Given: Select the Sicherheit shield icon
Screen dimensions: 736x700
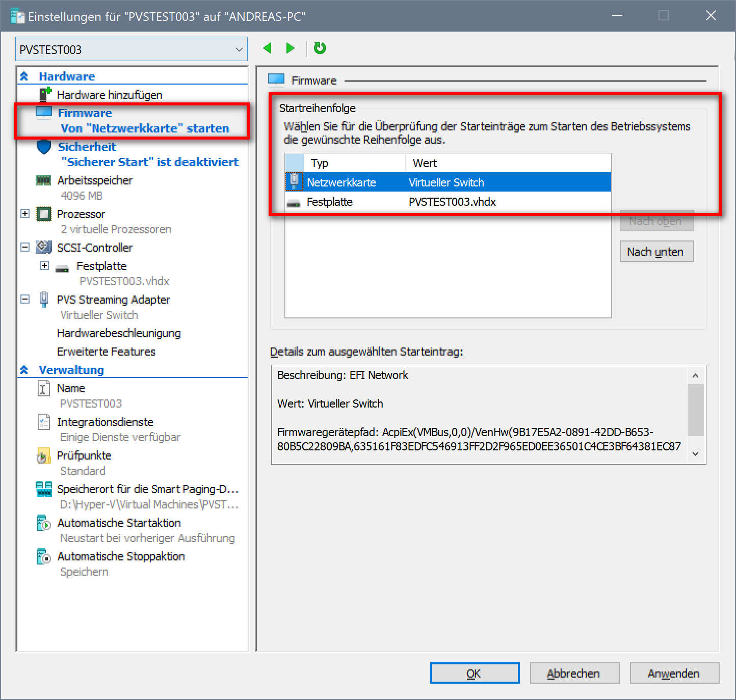Looking at the screenshot, I should (44, 147).
